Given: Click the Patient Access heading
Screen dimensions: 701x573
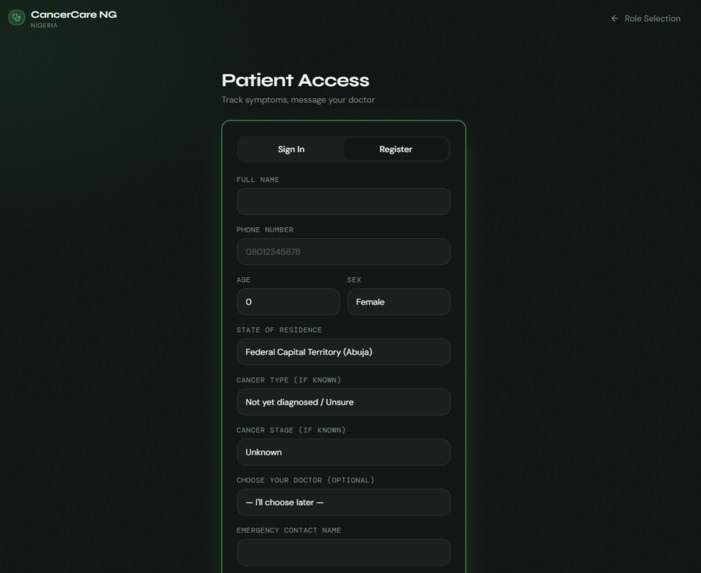Looking at the screenshot, I should point(296,80).
